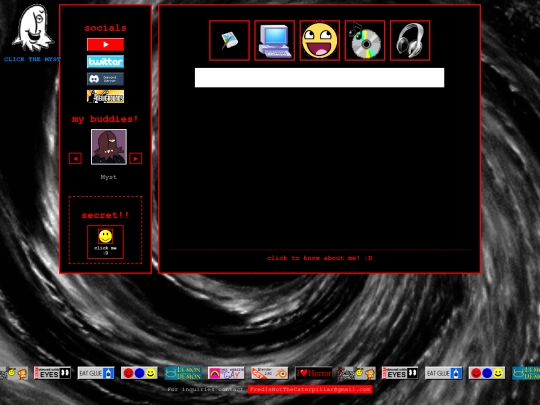The height and width of the screenshot is (405, 540).
Task: Click the 'CLICK THE MYST' blue text
Action: click(32, 59)
